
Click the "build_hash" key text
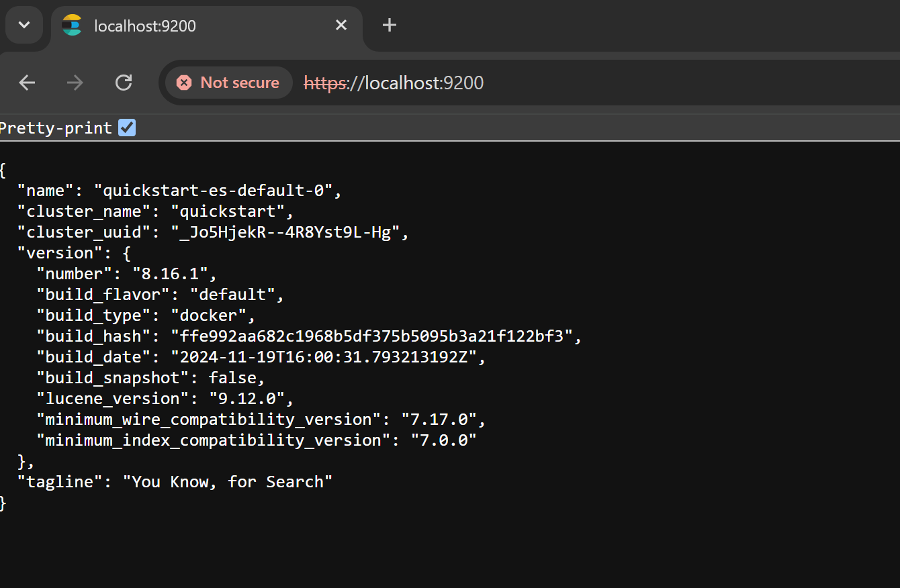click(99, 336)
